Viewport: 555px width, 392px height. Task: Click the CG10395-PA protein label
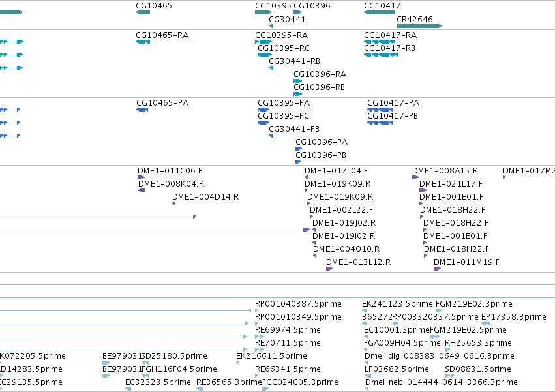(284, 103)
